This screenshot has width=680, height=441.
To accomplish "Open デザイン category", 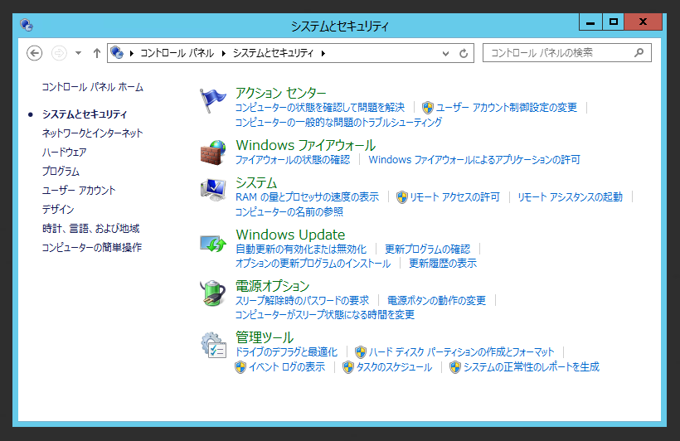I will click(58, 209).
